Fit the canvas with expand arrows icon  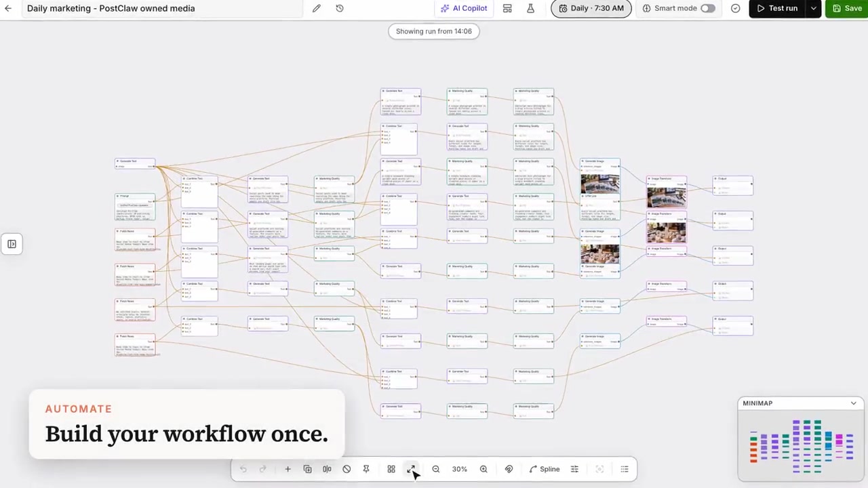tap(411, 469)
